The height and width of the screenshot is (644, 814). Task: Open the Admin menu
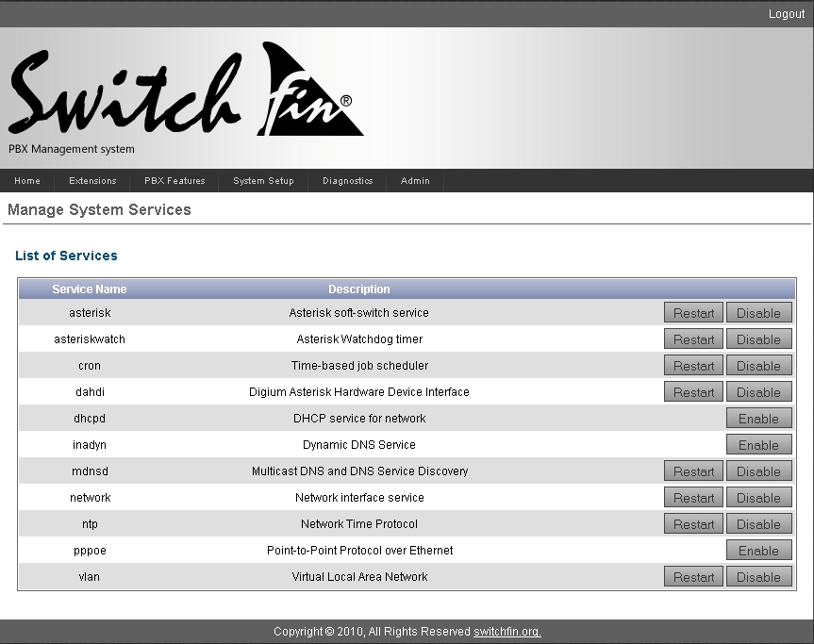pos(415,181)
